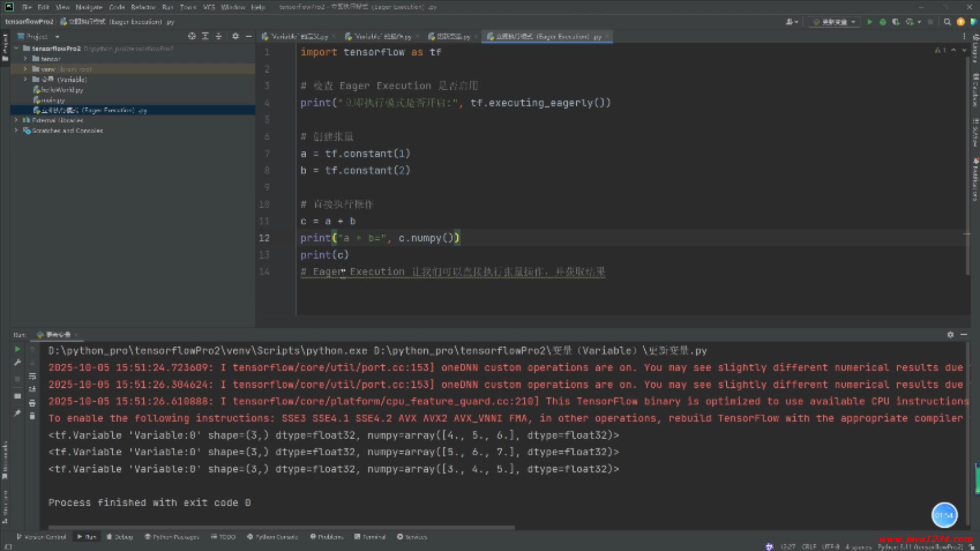Run with Coverage icon in top toolbar

896,22
